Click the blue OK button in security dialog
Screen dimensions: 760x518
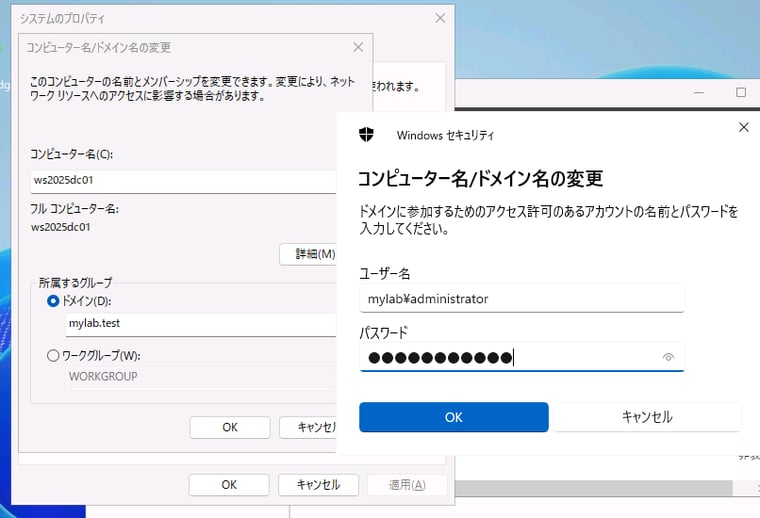tap(454, 417)
